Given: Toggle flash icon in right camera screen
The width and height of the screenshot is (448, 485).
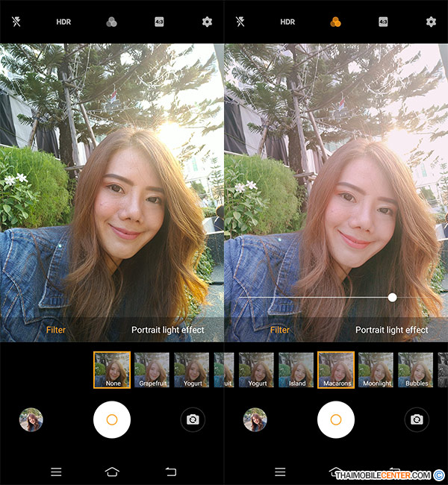Looking at the screenshot, I should point(240,22).
